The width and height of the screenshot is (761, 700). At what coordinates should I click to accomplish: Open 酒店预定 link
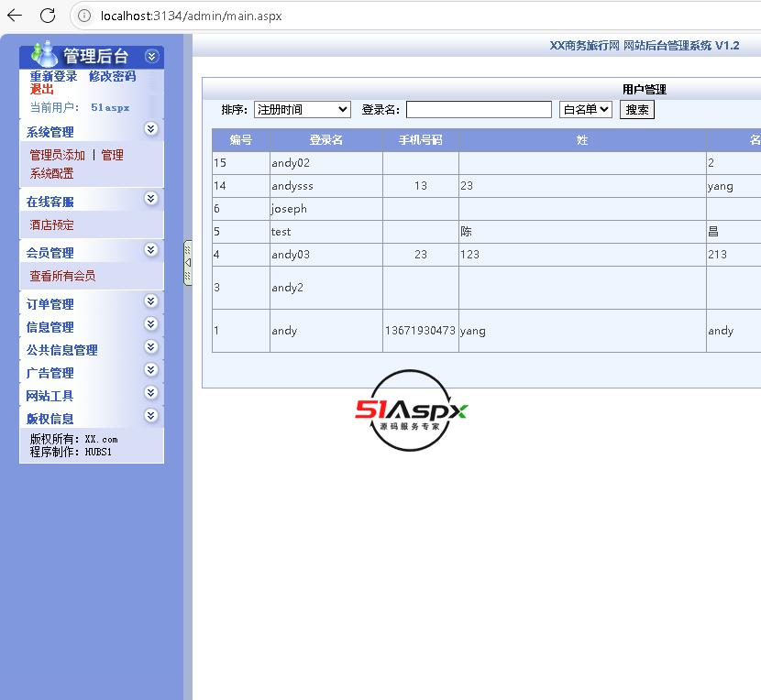51,225
